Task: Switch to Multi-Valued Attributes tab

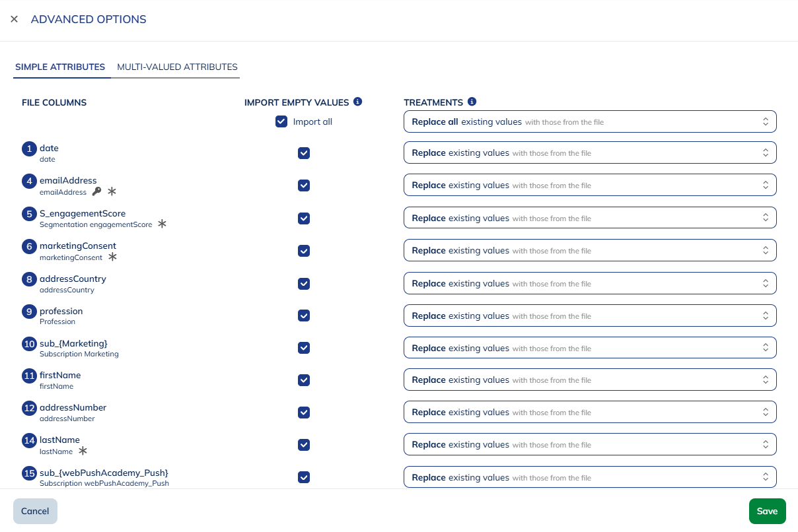Action: pos(177,67)
